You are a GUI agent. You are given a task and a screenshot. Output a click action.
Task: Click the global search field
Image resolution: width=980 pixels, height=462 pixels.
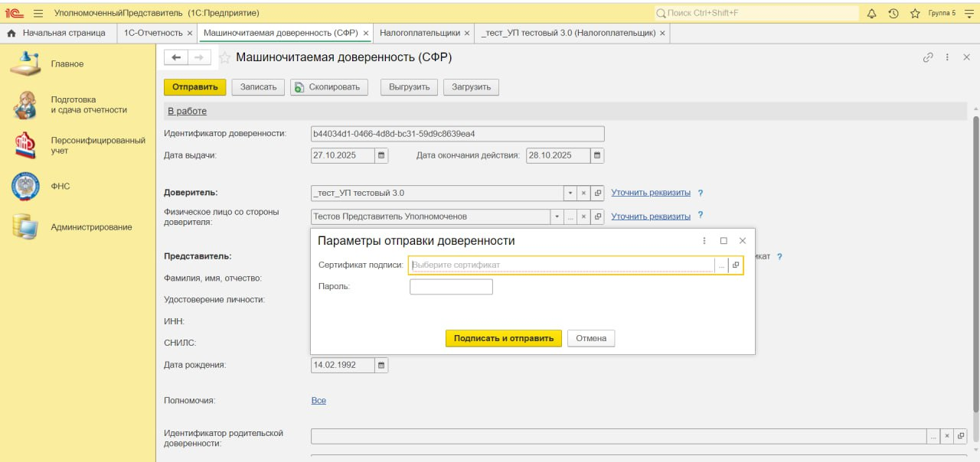pyautogui.click(x=758, y=13)
